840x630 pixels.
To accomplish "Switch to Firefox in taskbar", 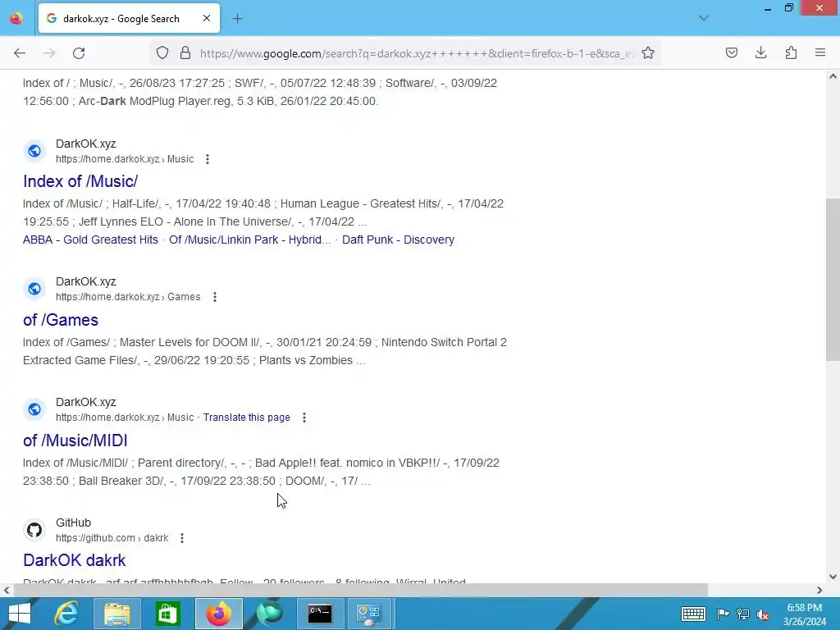I will click(218, 614).
